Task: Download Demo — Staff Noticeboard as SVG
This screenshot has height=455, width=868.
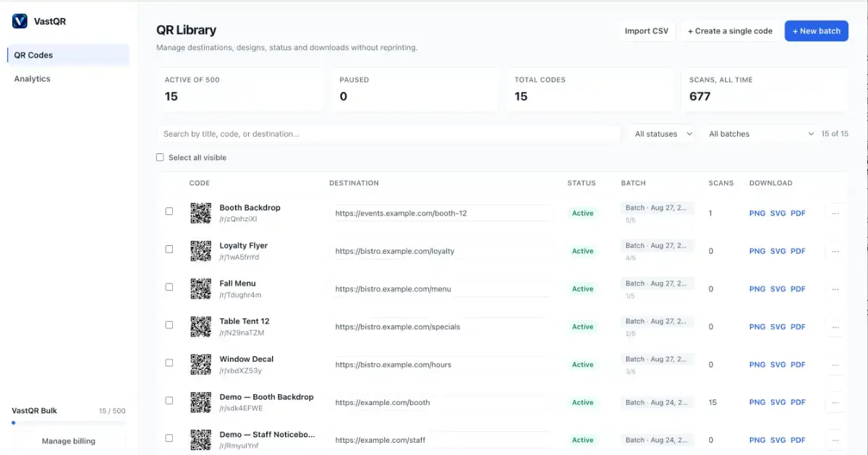Action: tap(778, 440)
